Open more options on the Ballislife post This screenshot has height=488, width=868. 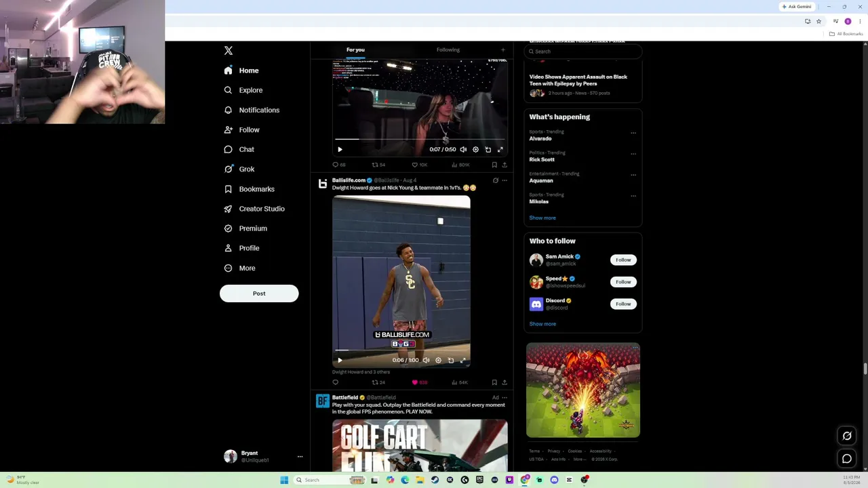(504, 180)
